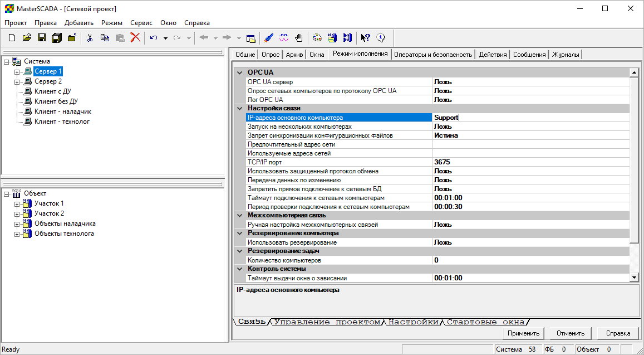
Task: Collapse the Настройки связи property group
Action: click(x=240, y=109)
